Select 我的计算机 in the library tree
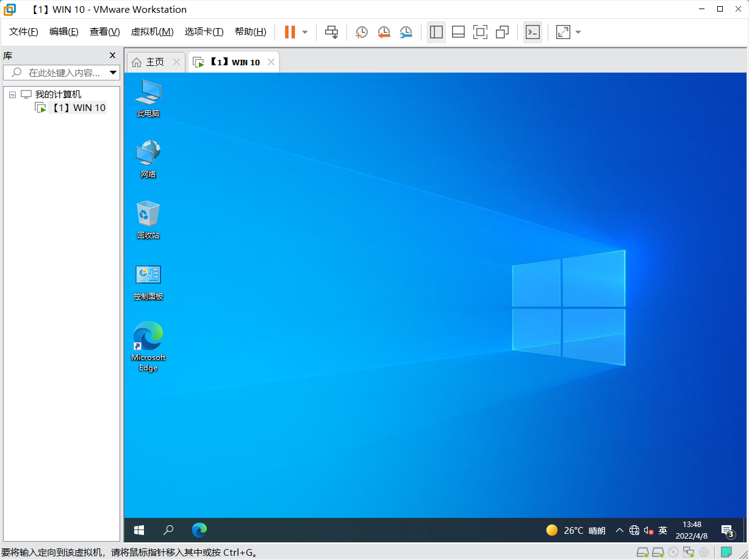 (58, 95)
